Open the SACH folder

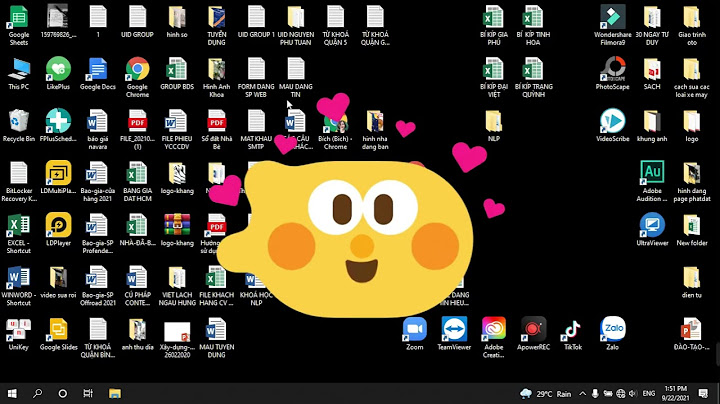tap(652, 74)
